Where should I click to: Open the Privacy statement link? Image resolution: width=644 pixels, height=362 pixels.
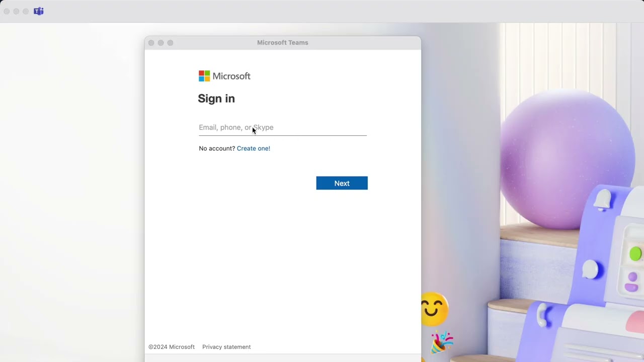coord(226,347)
